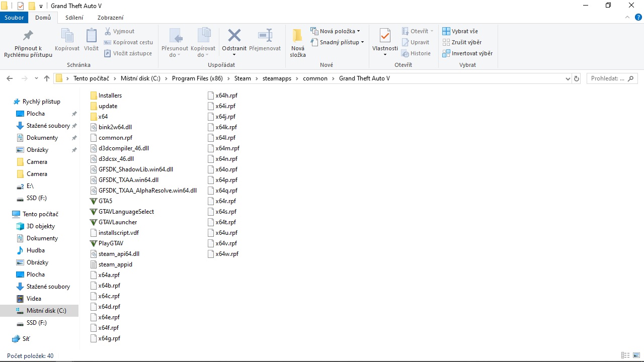Open the Help question mark icon
The width and height of the screenshot is (644, 362).
point(638,18)
